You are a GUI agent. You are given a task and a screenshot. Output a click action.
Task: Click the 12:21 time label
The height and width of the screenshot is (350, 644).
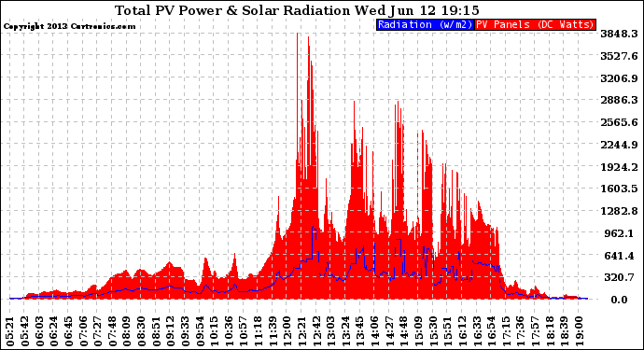pyautogui.click(x=301, y=331)
